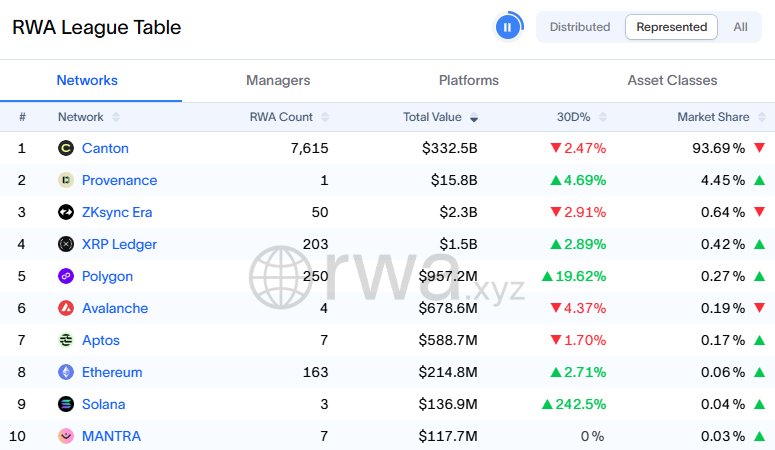
Task: Open the Ethereum network link
Action: coord(112,372)
